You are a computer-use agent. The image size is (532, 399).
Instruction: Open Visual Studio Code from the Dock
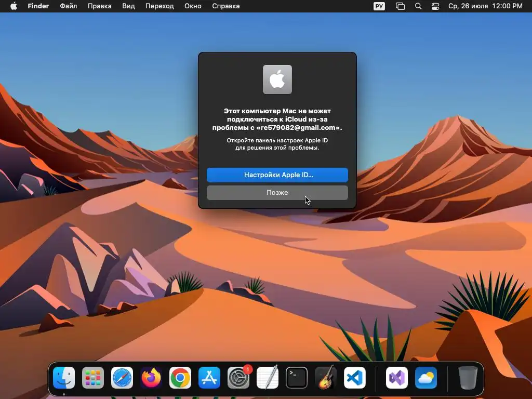point(354,378)
